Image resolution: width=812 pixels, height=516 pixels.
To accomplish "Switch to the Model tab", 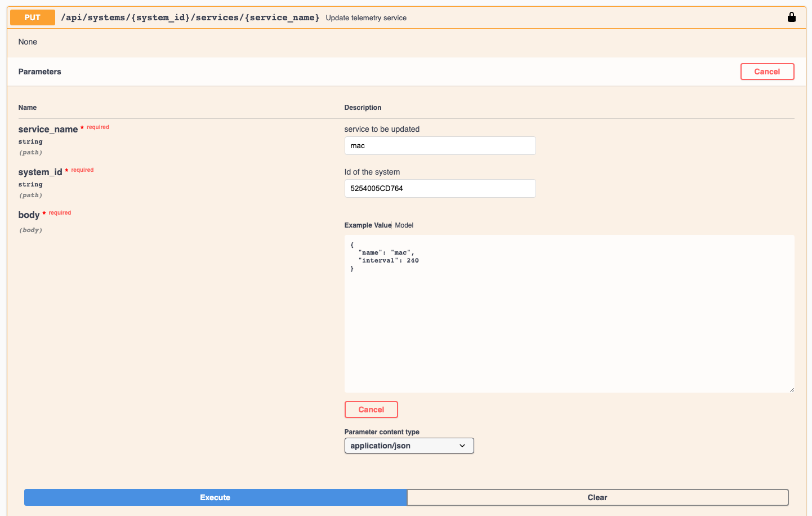I will click(x=404, y=225).
